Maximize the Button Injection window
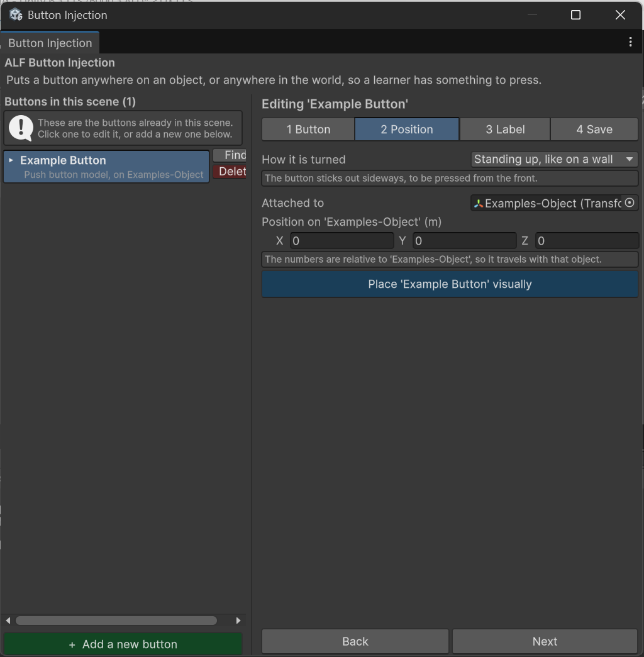 pyautogui.click(x=575, y=15)
